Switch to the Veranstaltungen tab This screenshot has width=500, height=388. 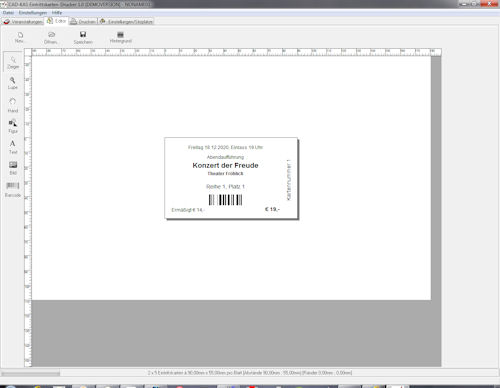(23, 22)
